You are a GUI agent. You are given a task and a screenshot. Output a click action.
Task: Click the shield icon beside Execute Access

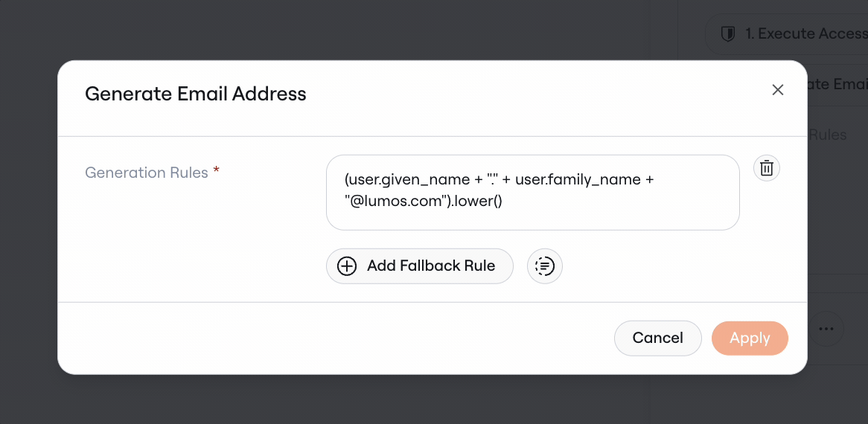click(727, 34)
